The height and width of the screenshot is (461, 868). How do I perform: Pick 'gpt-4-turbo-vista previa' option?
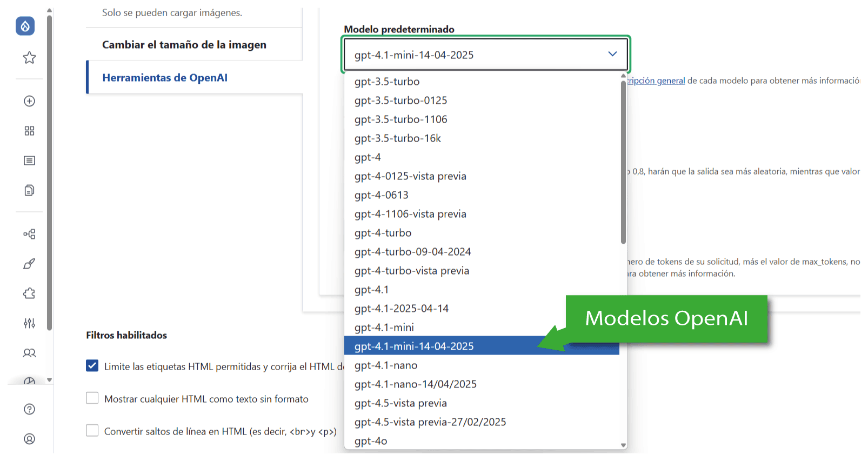482,271
